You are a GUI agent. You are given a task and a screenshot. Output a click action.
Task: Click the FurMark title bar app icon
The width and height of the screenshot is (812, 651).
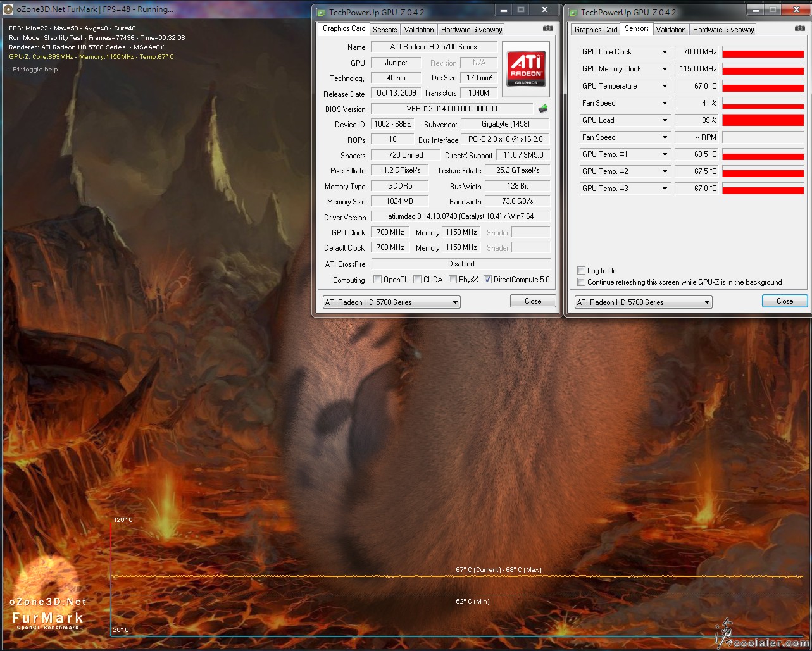point(9,9)
